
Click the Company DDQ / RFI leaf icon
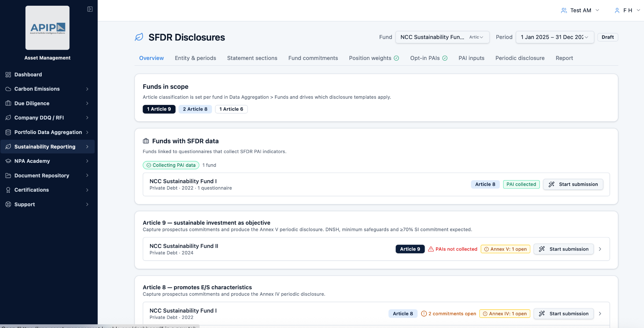click(x=8, y=118)
